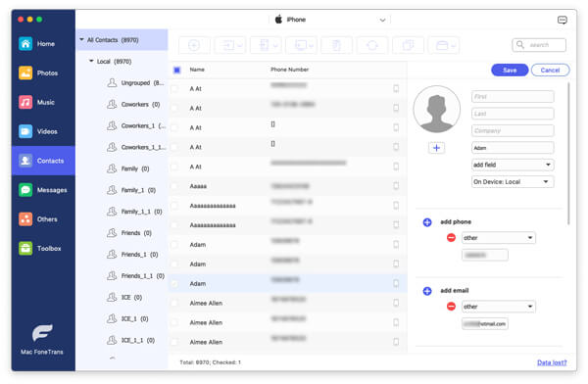Viewport: 588px width, 384px height.
Task: Click the First name input field
Action: [x=513, y=97]
